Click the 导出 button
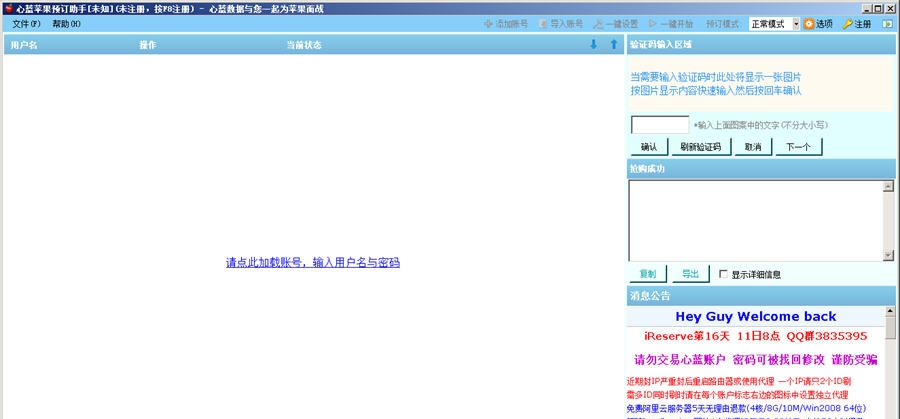The image size is (900, 419). coord(690,274)
